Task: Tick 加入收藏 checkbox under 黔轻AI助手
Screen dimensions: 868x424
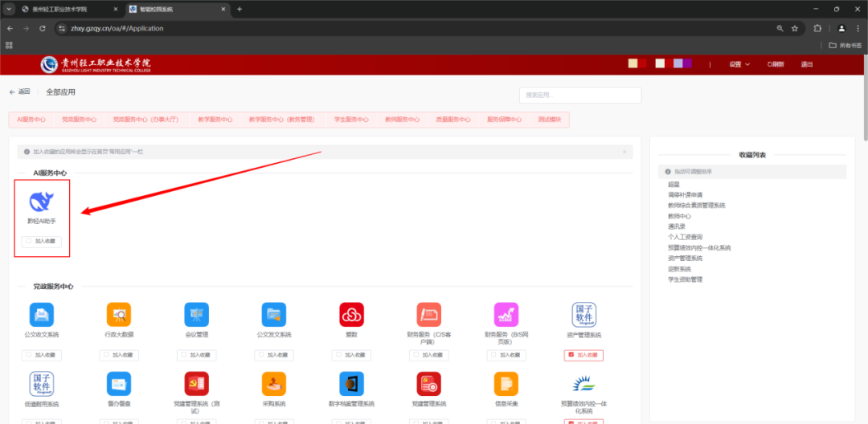Action: [x=29, y=241]
